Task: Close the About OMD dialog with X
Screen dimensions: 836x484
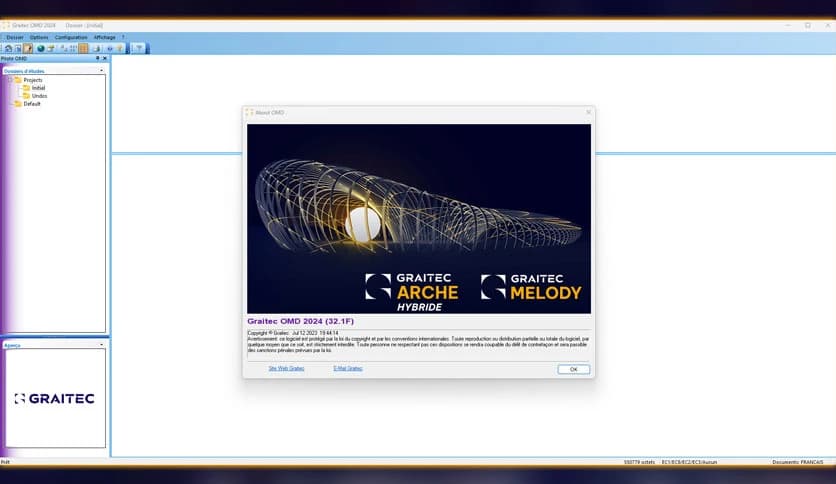Action: point(589,112)
